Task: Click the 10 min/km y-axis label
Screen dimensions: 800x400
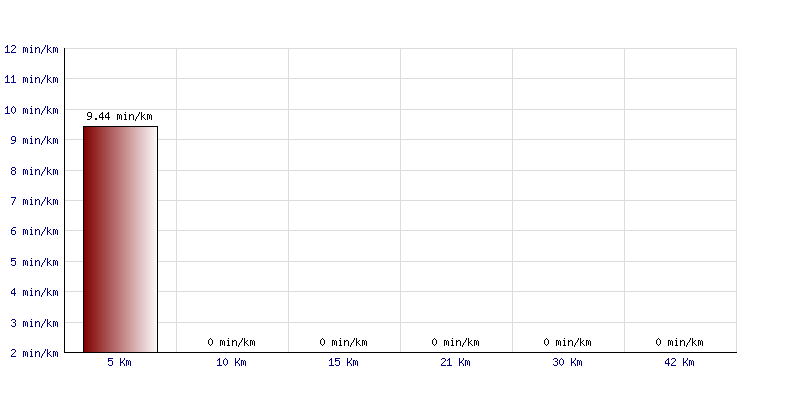Action: (x=31, y=110)
